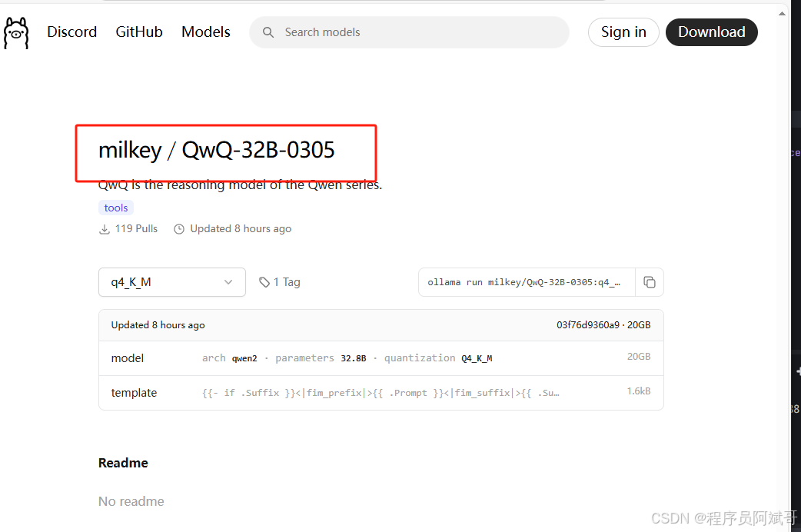Open the Ollama llama logo home link
Screen dimensions: 801x532
pyautogui.click(x=16, y=33)
